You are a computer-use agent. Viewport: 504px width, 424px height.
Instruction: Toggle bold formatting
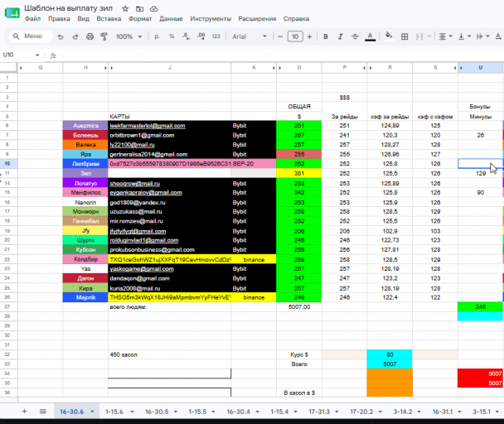(x=326, y=36)
